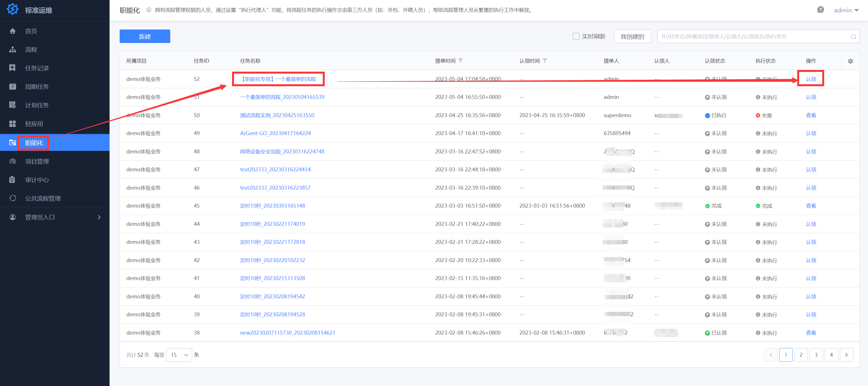
Task: Go to next page with right arrow
Action: pyautogui.click(x=846, y=355)
